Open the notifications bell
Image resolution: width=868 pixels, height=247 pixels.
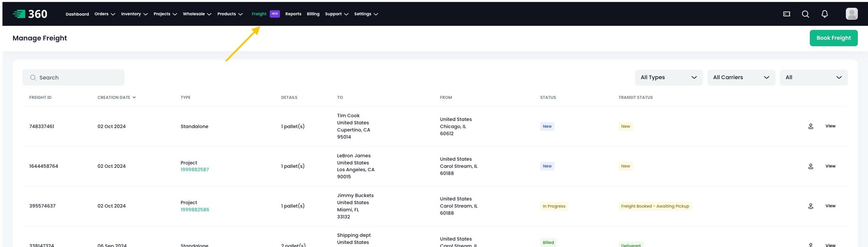[824, 14]
